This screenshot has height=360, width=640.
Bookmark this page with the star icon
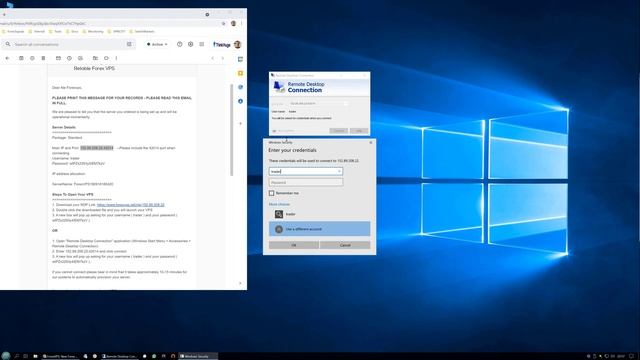tap(223, 24)
